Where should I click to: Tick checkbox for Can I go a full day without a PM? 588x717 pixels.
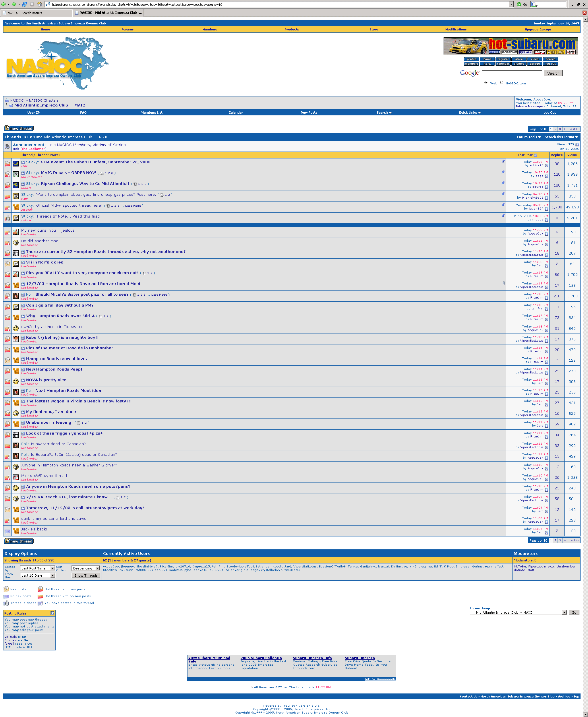[23, 305]
